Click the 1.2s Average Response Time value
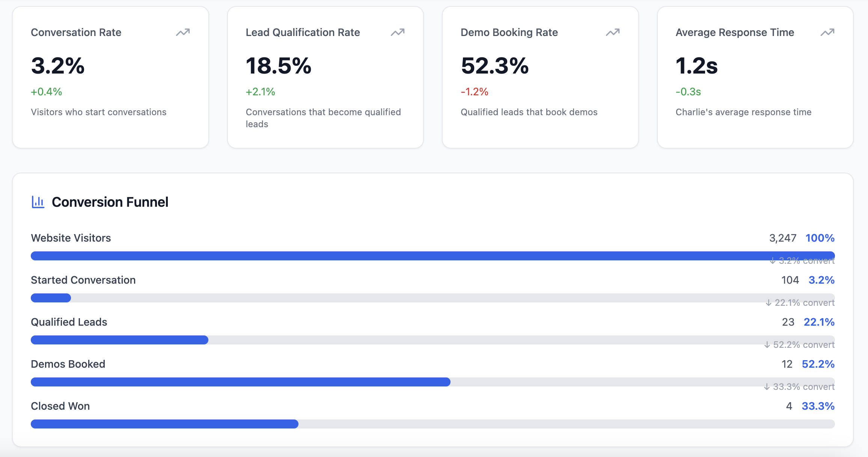Viewport: 868px width, 457px height. pyautogui.click(x=697, y=66)
